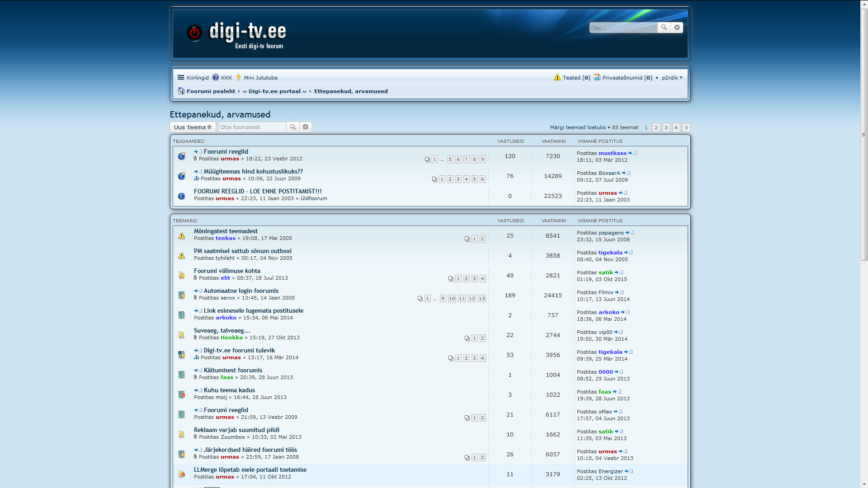Open Mini Jututuba menu item

tap(260, 78)
